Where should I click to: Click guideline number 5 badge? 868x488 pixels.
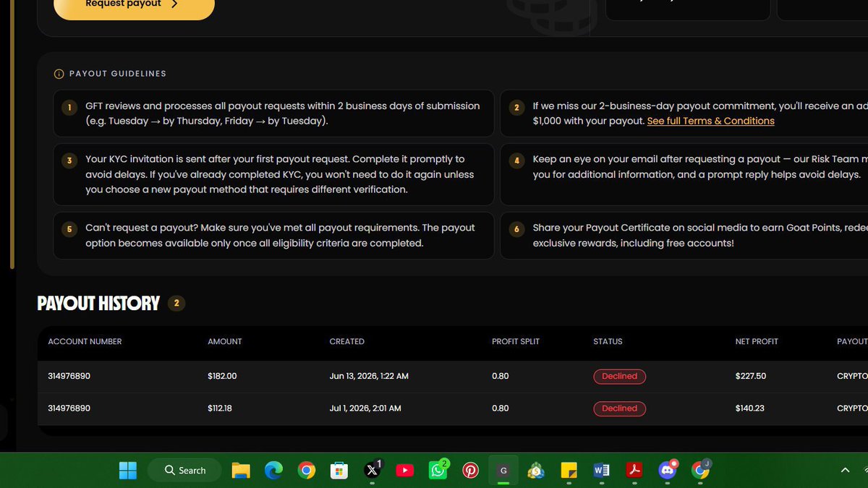[69, 229]
